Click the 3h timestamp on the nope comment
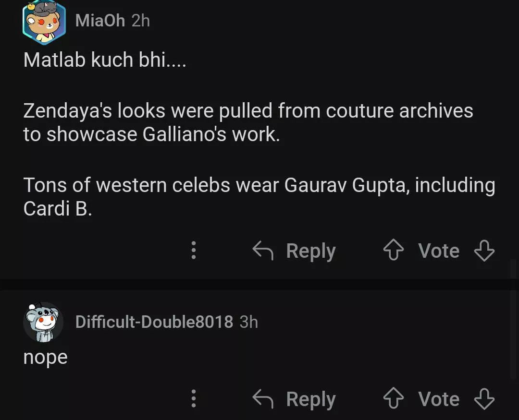The image size is (519, 420). click(249, 322)
